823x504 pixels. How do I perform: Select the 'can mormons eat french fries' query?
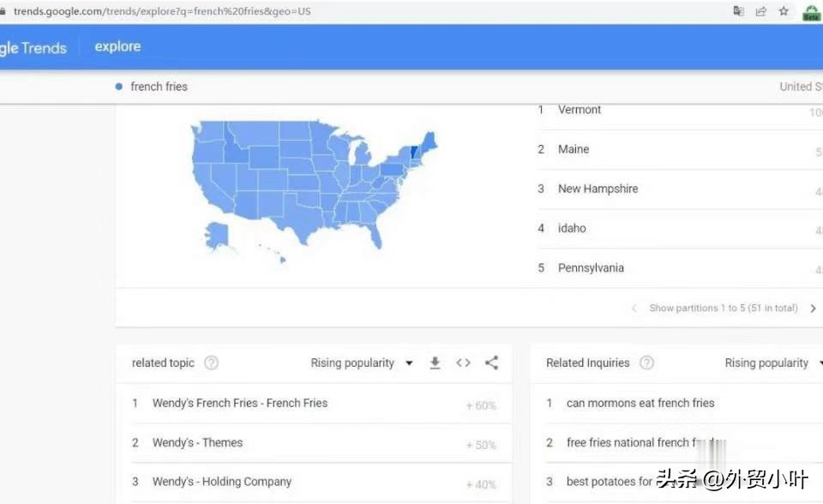[x=640, y=403]
